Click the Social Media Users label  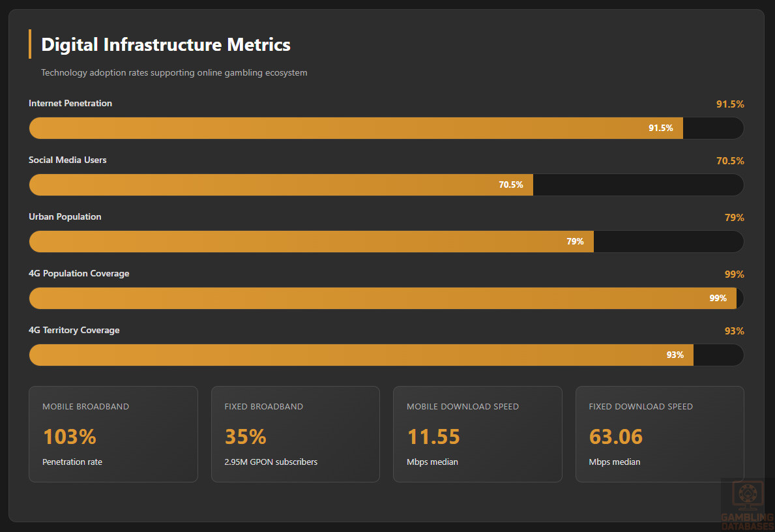coord(68,160)
